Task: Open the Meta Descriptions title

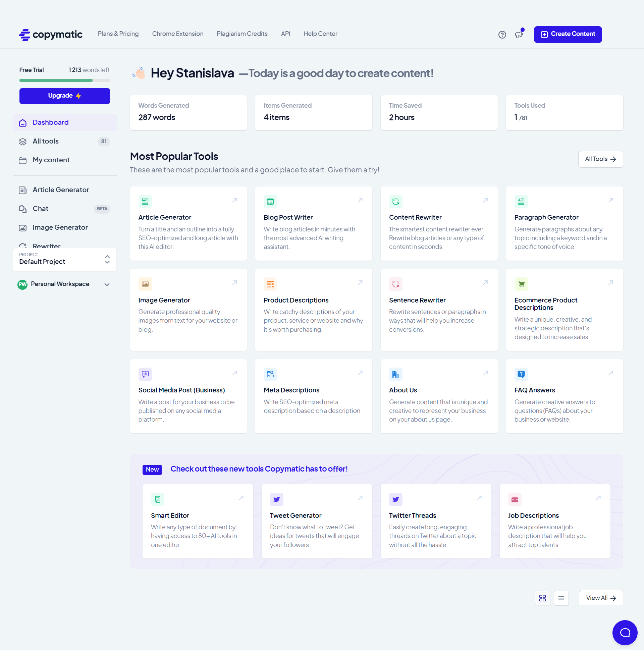Action: (291, 390)
